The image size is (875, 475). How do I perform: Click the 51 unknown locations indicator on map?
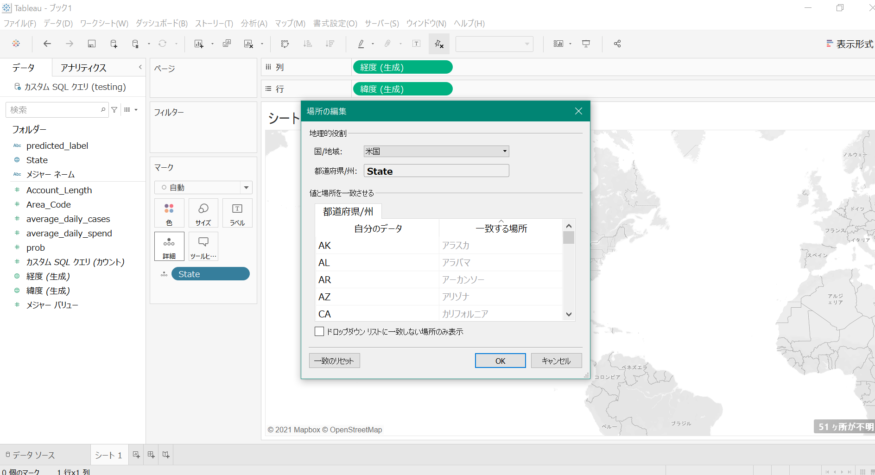(x=844, y=426)
